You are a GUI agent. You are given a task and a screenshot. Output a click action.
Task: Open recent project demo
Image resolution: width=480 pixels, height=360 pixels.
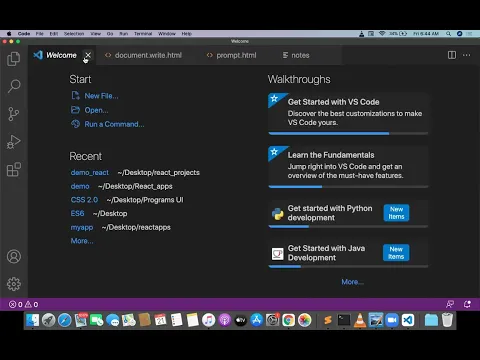point(80,186)
